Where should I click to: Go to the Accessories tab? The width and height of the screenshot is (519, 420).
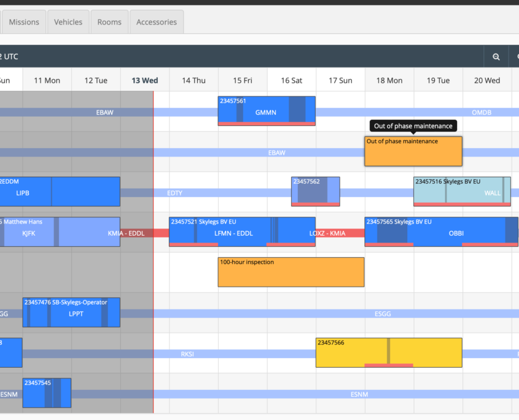click(x=157, y=22)
